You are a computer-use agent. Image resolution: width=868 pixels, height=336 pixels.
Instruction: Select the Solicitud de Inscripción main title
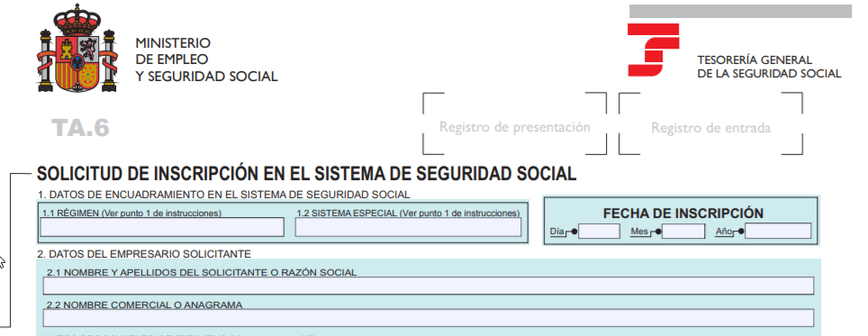coord(307,174)
